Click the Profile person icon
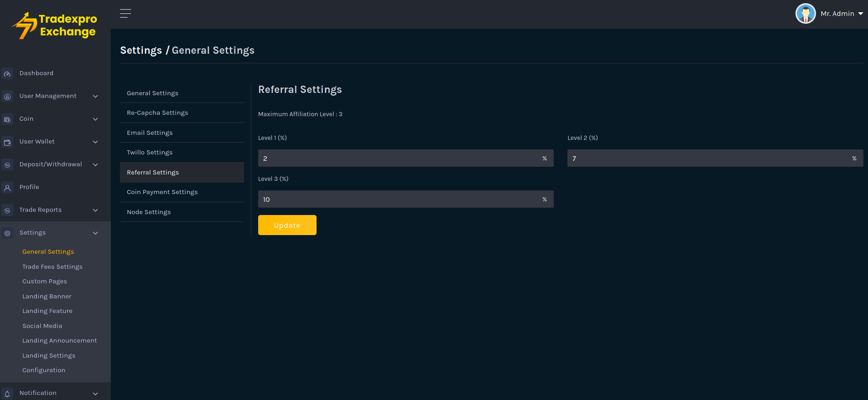The width and height of the screenshot is (868, 400). [x=7, y=188]
